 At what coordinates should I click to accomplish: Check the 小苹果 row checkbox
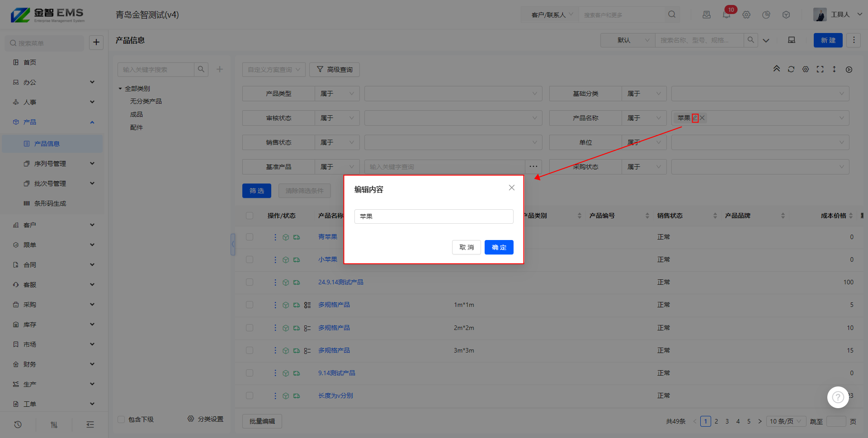point(250,259)
